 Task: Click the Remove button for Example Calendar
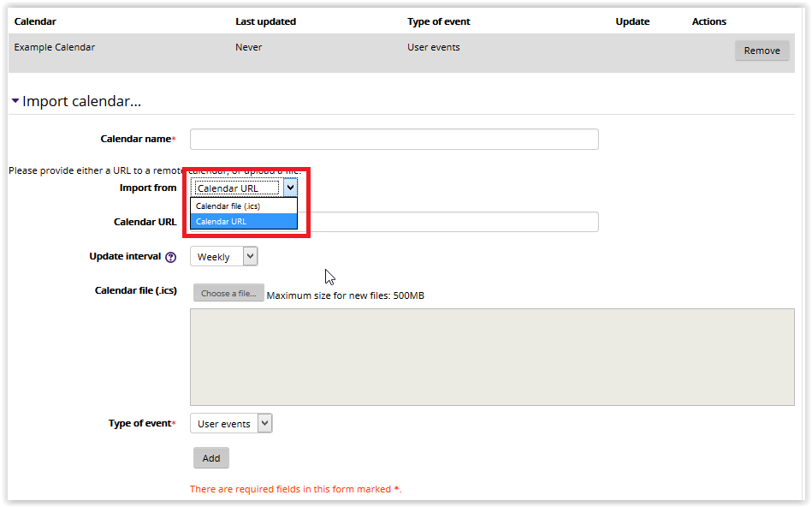762,51
